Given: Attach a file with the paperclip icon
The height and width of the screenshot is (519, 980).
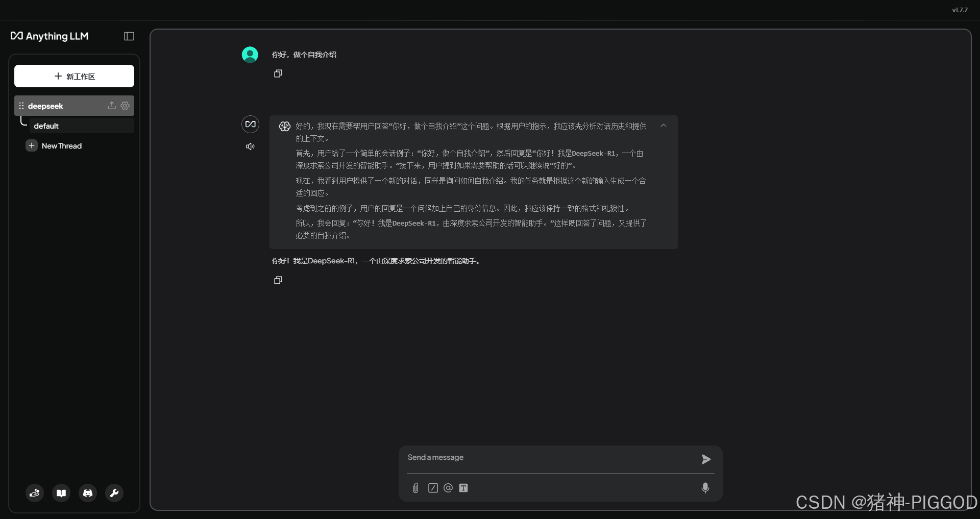Looking at the screenshot, I should point(415,488).
